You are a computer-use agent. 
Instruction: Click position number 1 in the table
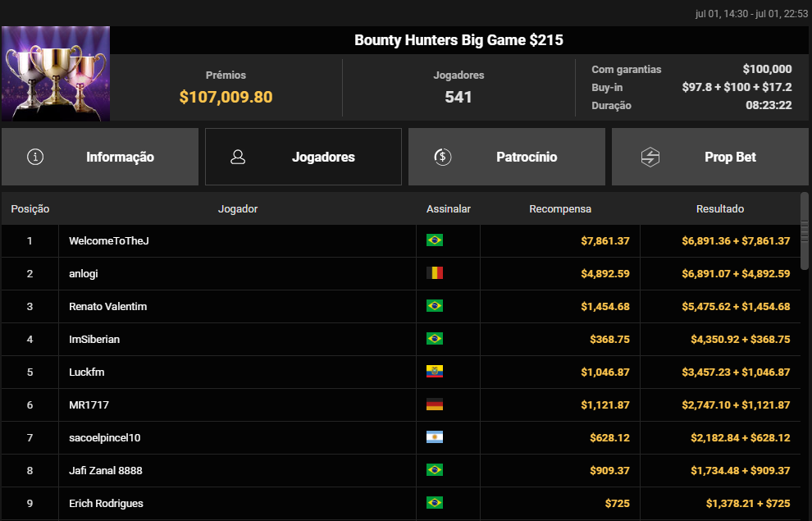[x=30, y=241]
